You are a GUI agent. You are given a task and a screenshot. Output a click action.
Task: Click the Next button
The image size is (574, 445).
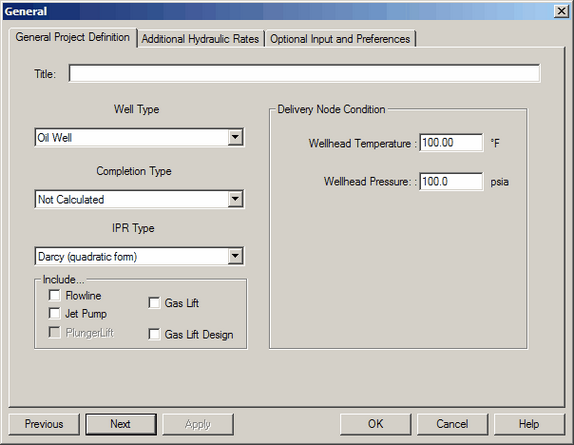(120, 424)
